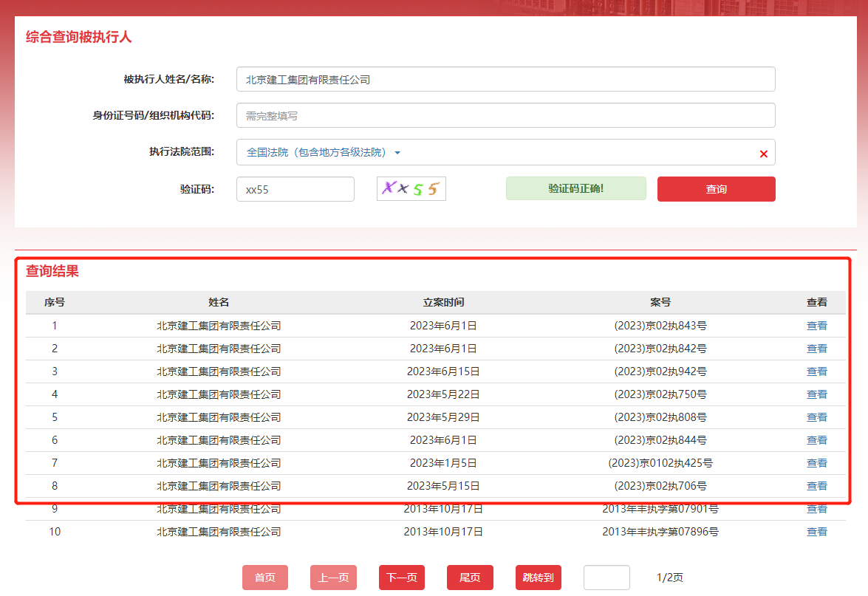This screenshot has height=596, width=868.
Task: Click the 上一页 previous page button
Action: 333,578
